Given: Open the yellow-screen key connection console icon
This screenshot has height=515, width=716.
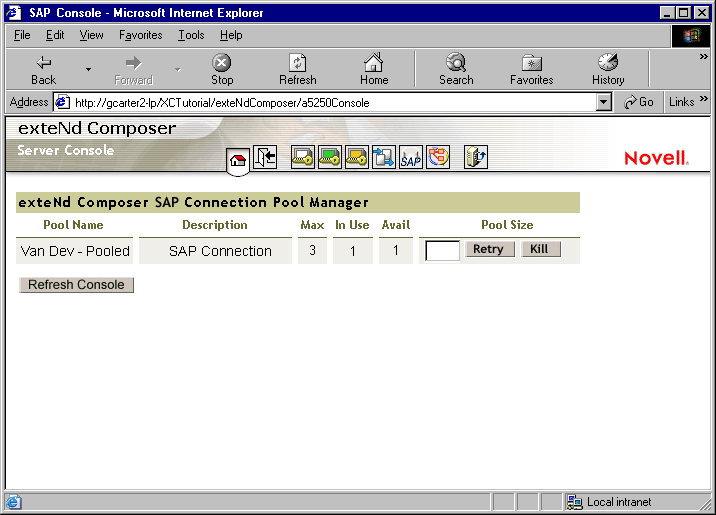Looking at the screenshot, I should pyautogui.click(x=357, y=157).
